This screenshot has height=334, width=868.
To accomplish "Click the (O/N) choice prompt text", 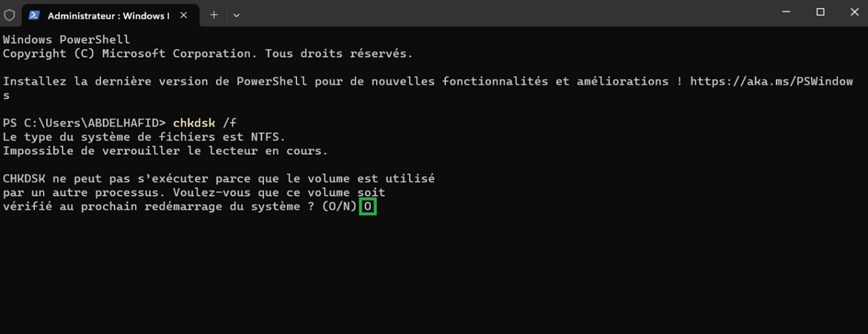I will pos(339,207).
